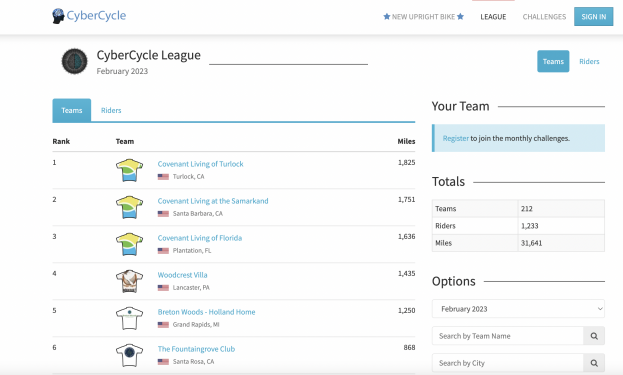The image size is (623, 375).
Task: Click the Options section heading
Action: [x=454, y=281]
